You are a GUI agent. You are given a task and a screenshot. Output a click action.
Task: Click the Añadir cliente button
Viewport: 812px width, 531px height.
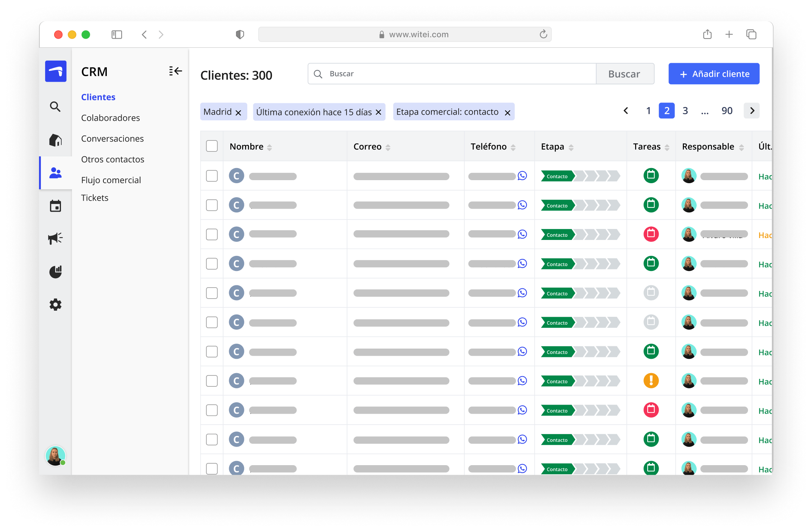[714, 73]
